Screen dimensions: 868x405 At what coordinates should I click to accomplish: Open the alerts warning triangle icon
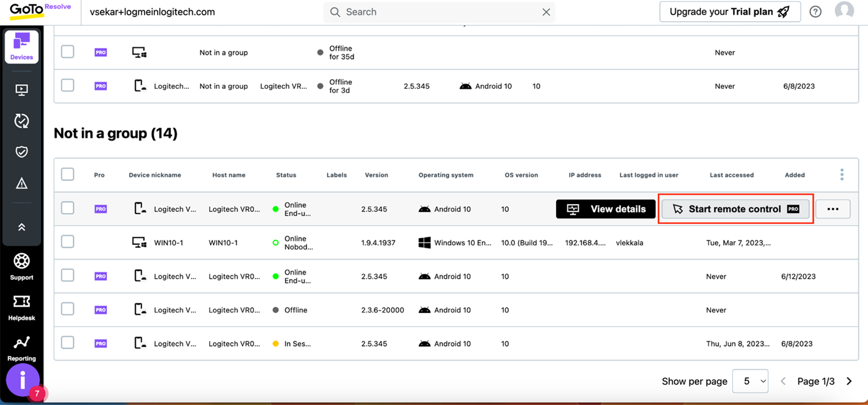[22, 184]
